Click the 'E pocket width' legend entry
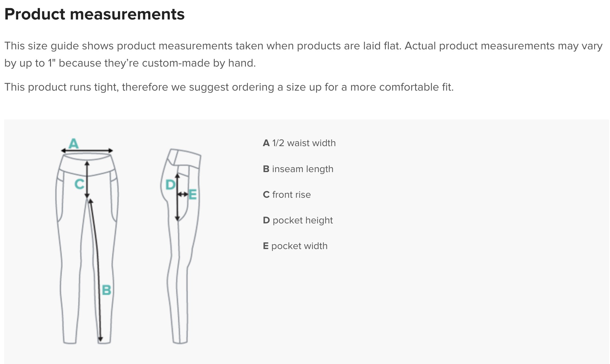 click(x=295, y=246)
